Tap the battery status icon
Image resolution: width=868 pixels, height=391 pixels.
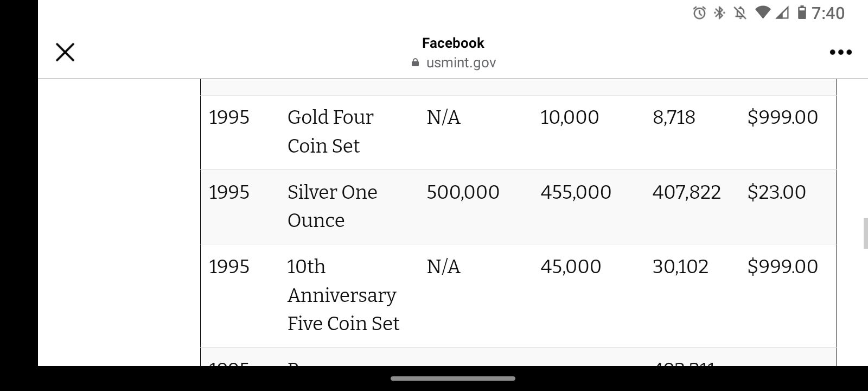coord(802,12)
